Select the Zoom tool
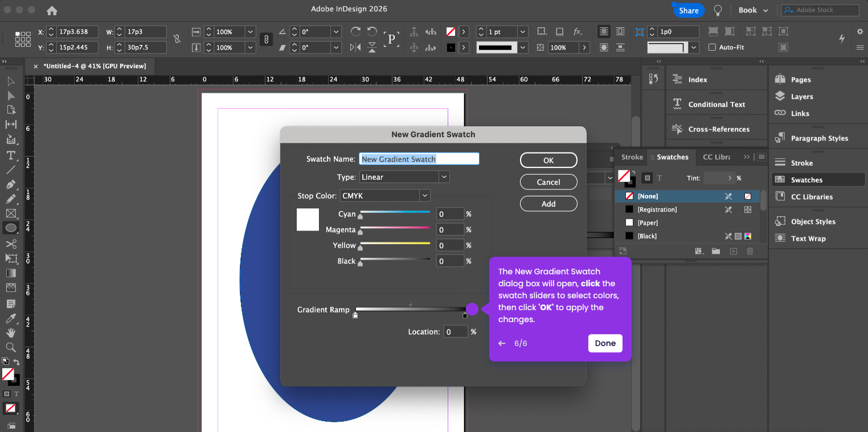The width and height of the screenshot is (868, 432). (x=11, y=347)
